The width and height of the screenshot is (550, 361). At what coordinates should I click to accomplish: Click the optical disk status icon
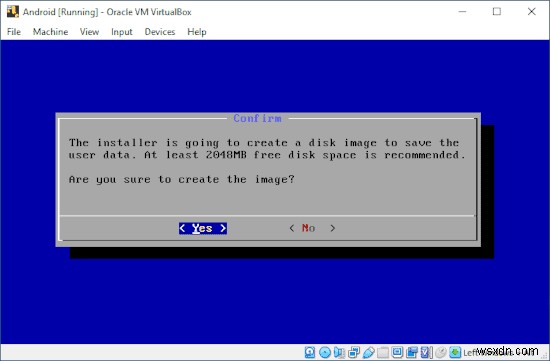(325, 352)
